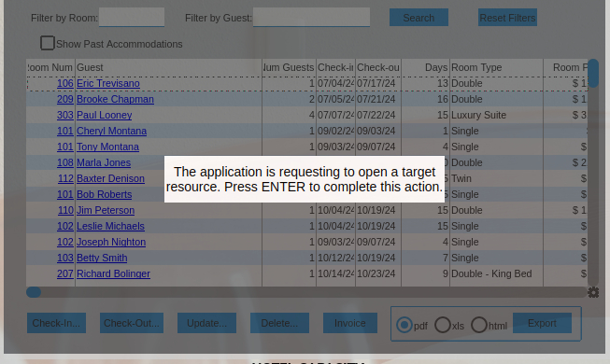The width and height of the screenshot is (610, 364).
Task: Open guest link Baxter Denison
Action: (x=110, y=178)
